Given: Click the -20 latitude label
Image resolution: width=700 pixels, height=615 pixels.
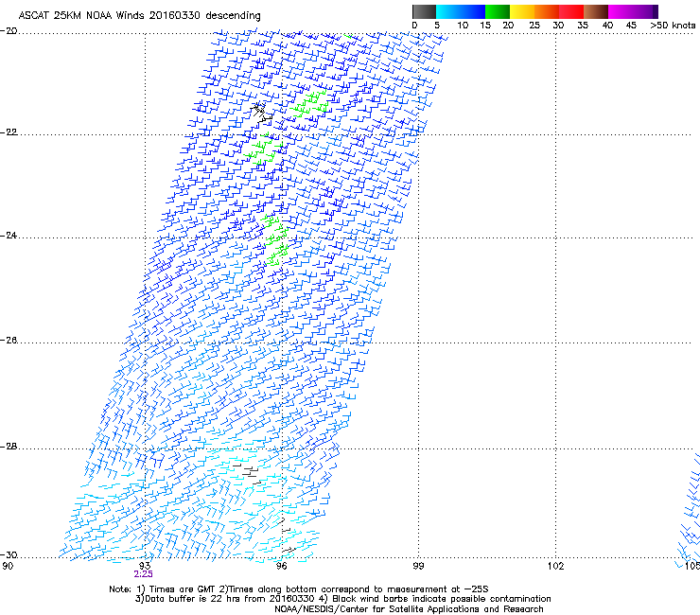Looking at the screenshot, I should 9,31.
